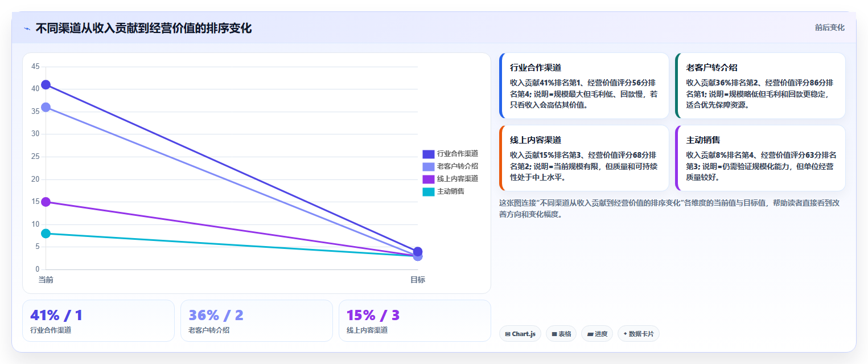This screenshot has width=868, height=364.
Task: Click the 8 data point at 当前
Action: click(x=46, y=234)
